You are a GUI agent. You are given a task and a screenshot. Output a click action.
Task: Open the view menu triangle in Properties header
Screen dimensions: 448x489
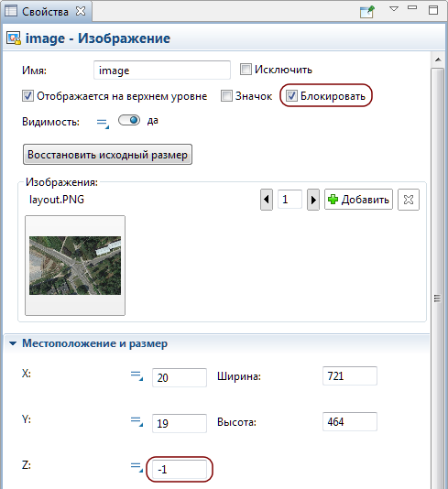point(394,9)
